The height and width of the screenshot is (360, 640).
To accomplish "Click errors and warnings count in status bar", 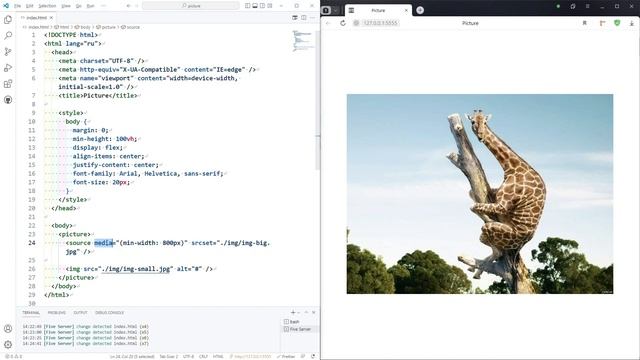I will pos(14,356).
